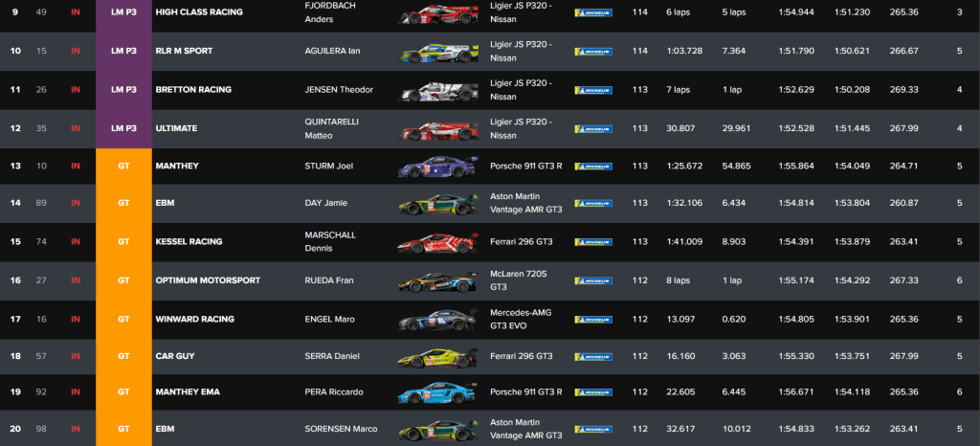Select team name BRETTON RACING
980x446 pixels.
point(193,89)
